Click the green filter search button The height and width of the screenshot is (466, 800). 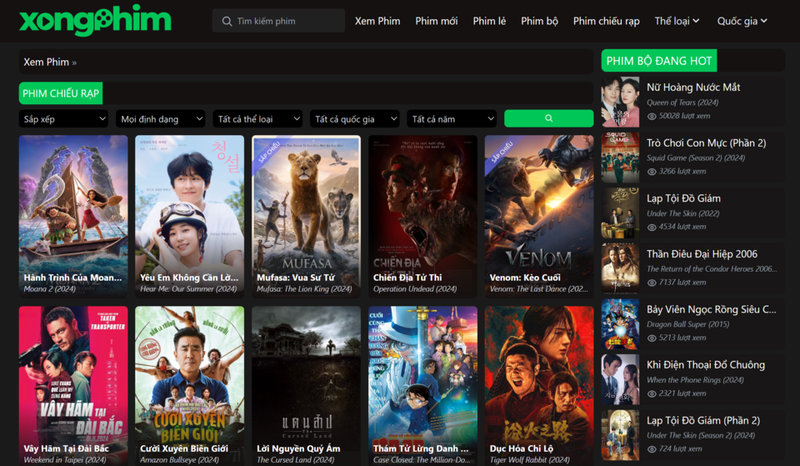(x=548, y=118)
